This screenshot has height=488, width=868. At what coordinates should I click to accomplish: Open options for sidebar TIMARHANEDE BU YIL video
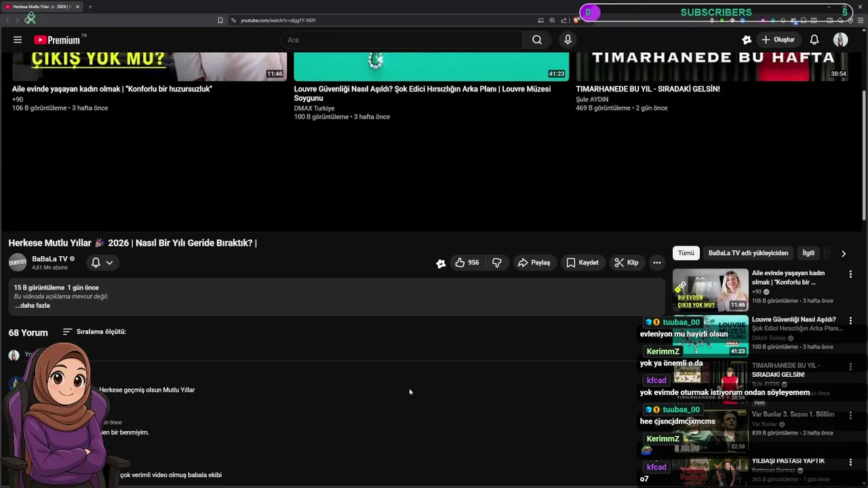coord(850,367)
